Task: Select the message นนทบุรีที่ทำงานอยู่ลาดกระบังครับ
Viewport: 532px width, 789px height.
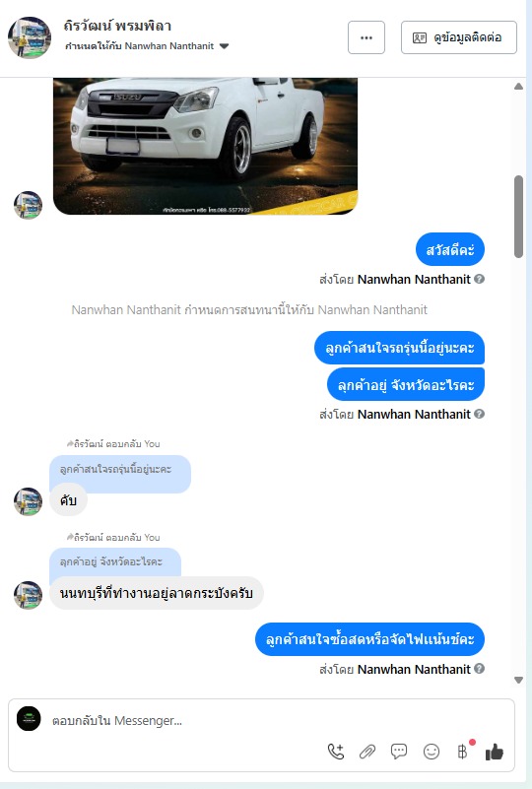Action: pos(156,593)
